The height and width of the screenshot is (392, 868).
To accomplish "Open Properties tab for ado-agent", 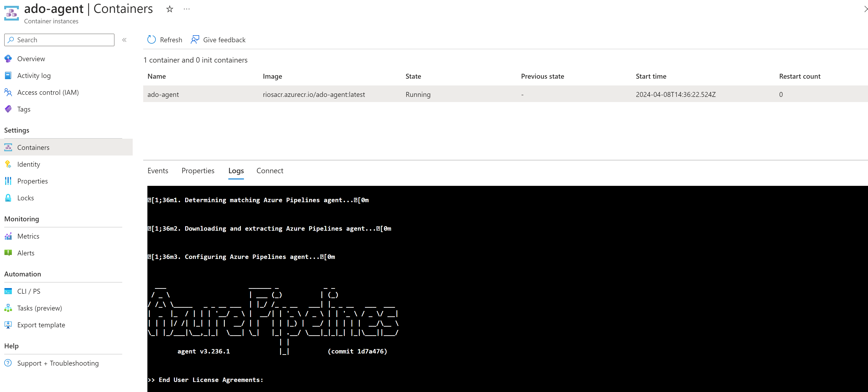I will click(198, 170).
